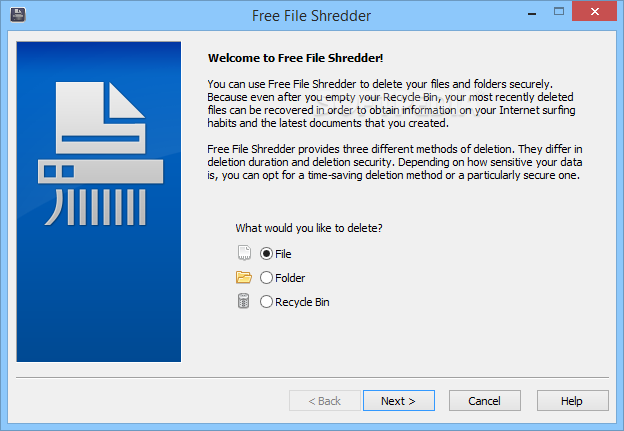Click the 'Welcome to Free File Shredder!' heading
The width and height of the screenshot is (624, 431).
pos(296,58)
